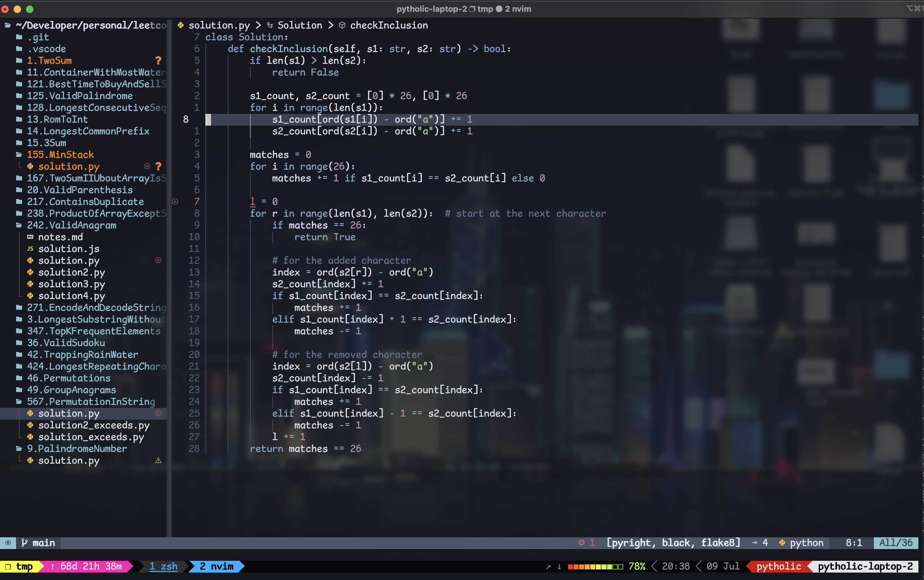Image resolution: width=924 pixels, height=580 pixels.
Task: Click the Python icon in the solution.py breadcrumb
Action: [180, 25]
